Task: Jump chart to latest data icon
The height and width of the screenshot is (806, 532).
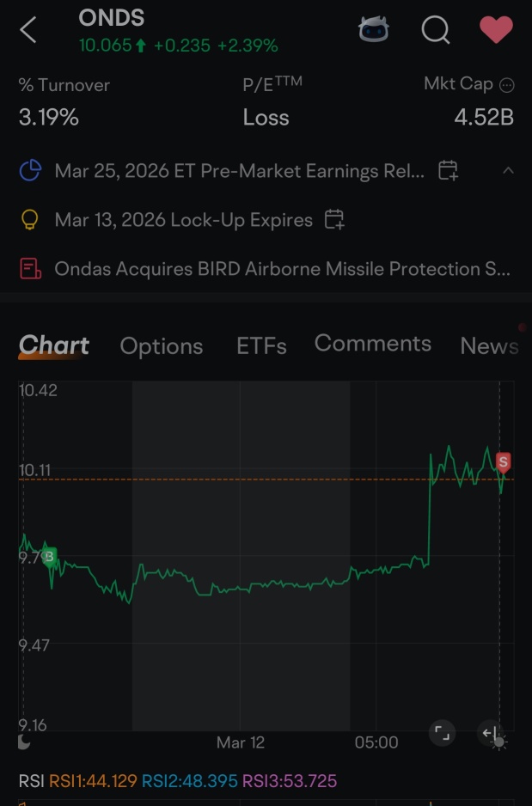Action: 490,733
